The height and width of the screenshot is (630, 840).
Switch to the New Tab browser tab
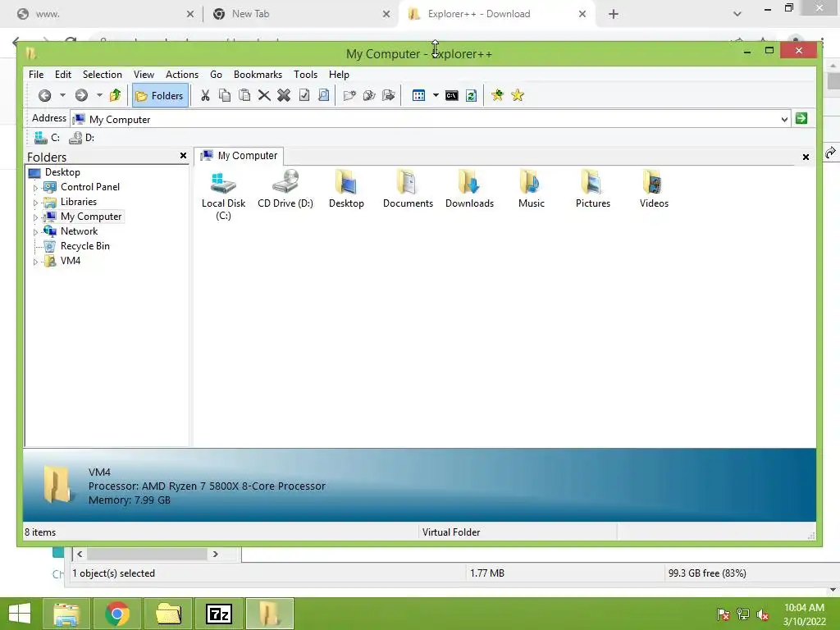tap(300, 14)
